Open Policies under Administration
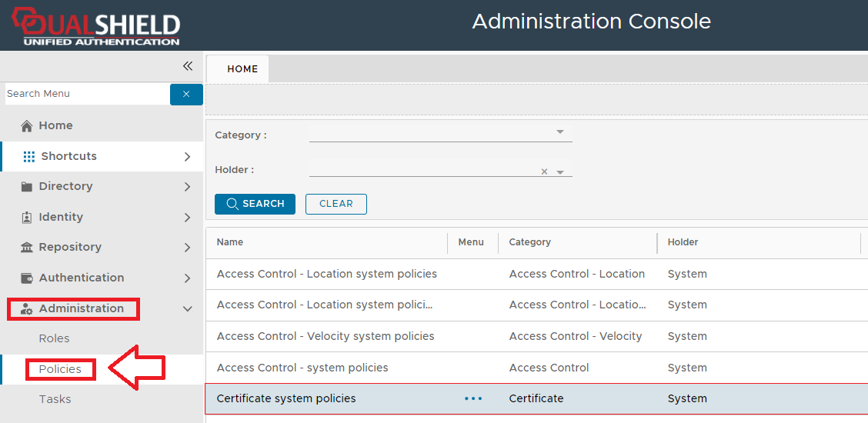 click(x=60, y=369)
